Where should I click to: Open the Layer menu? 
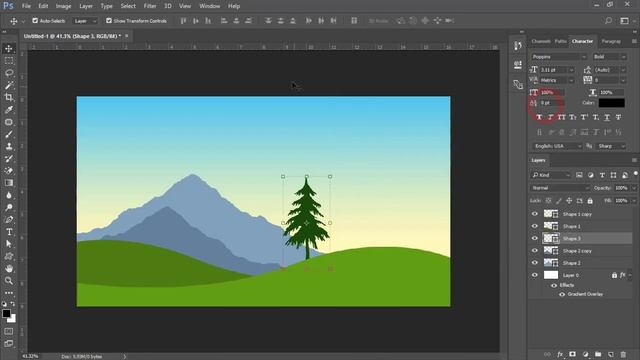pyautogui.click(x=86, y=6)
